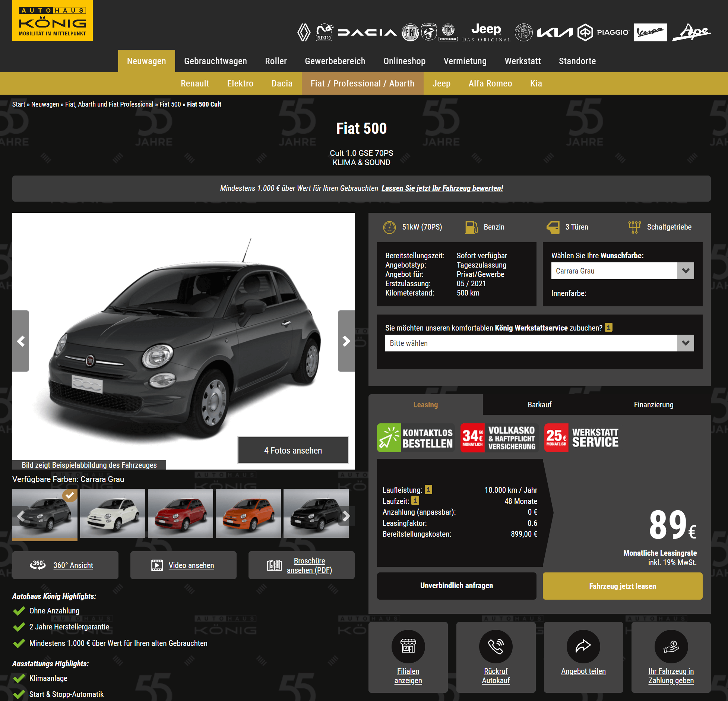Open the Gebrauchtwagen menu
This screenshot has height=701, width=728.
[x=215, y=61]
